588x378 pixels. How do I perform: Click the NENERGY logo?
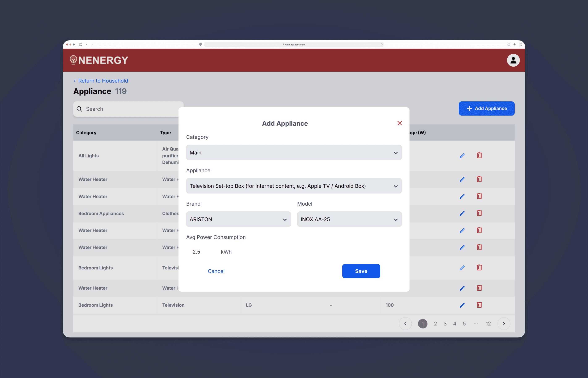[99, 60]
